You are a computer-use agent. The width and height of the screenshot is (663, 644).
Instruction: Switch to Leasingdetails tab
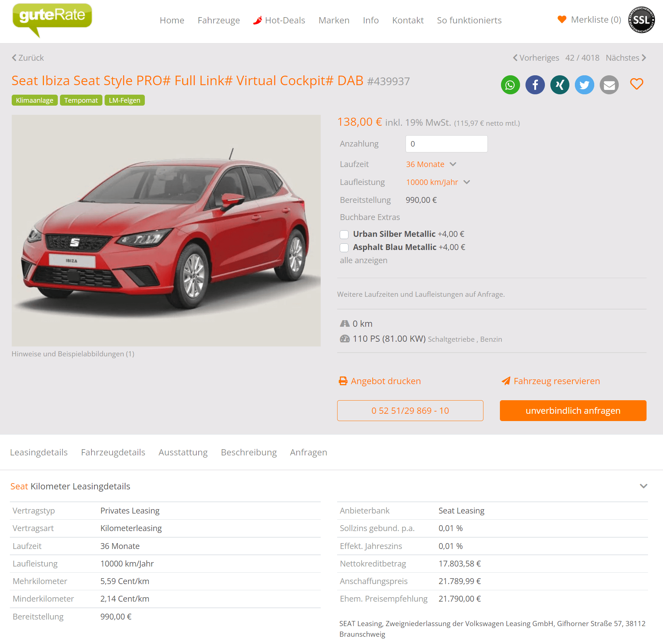point(39,452)
